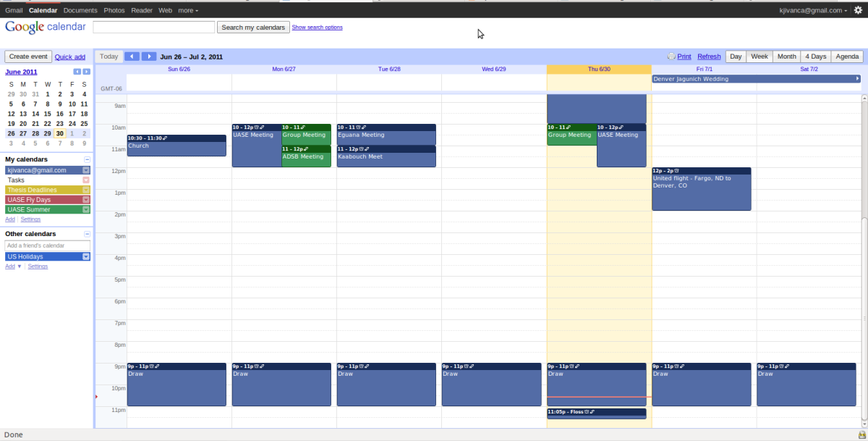Show previous month in mini calendar
868x441 pixels.
pyautogui.click(x=77, y=72)
